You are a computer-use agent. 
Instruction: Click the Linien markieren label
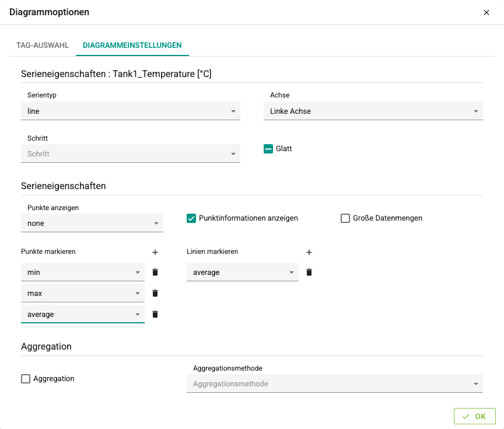click(x=212, y=252)
